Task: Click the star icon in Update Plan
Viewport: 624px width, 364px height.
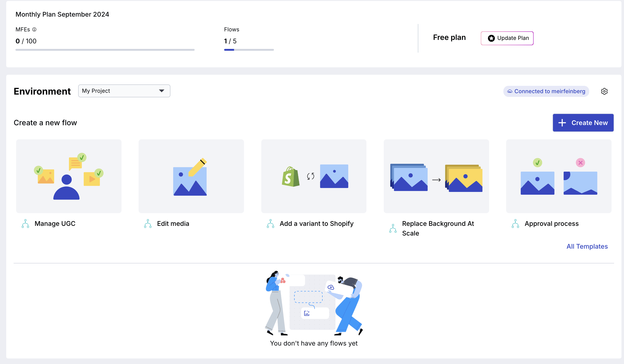Action: [x=491, y=38]
